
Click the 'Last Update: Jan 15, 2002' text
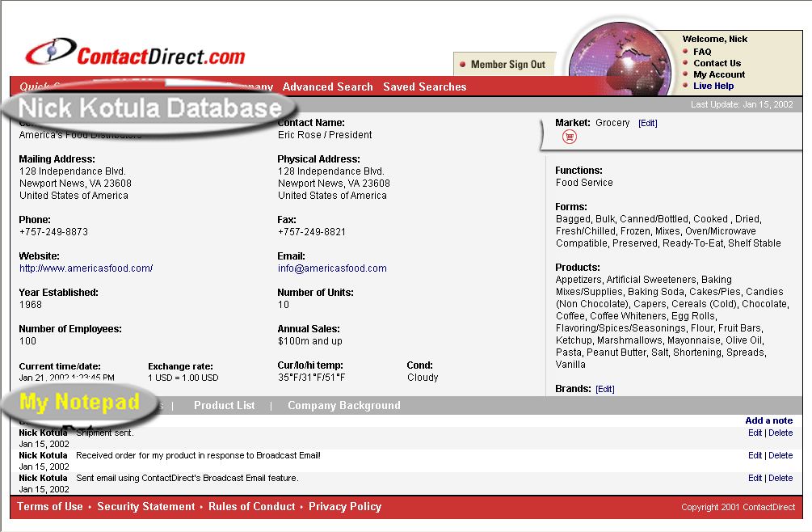point(742,104)
